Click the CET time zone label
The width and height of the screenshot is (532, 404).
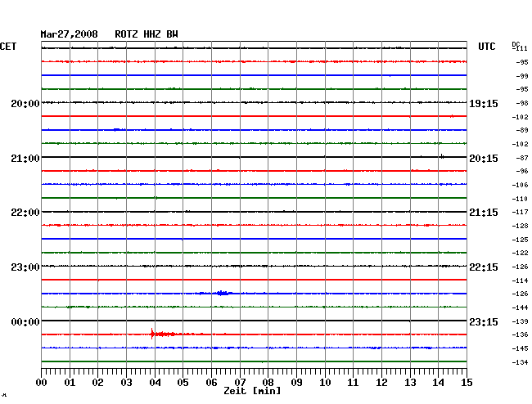tap(8, 47)
